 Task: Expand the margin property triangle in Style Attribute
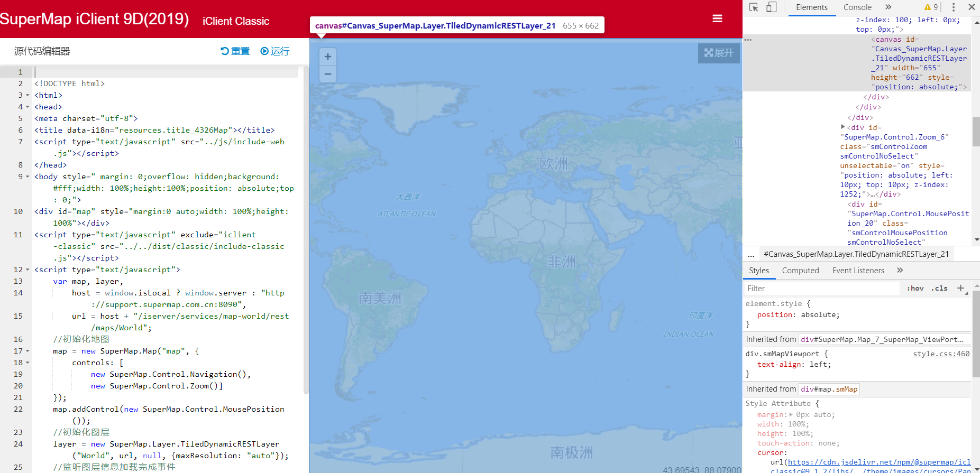point(791,415)
